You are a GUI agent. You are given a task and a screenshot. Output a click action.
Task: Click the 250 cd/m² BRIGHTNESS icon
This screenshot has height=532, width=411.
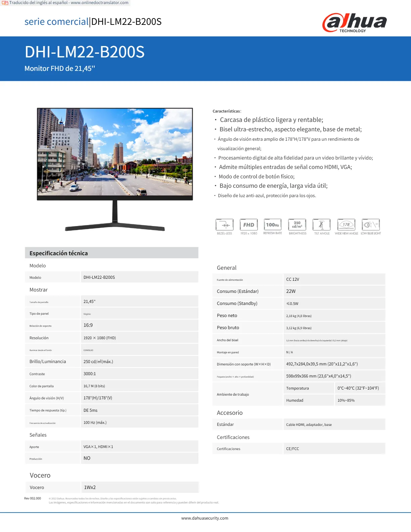coord(298,227)
